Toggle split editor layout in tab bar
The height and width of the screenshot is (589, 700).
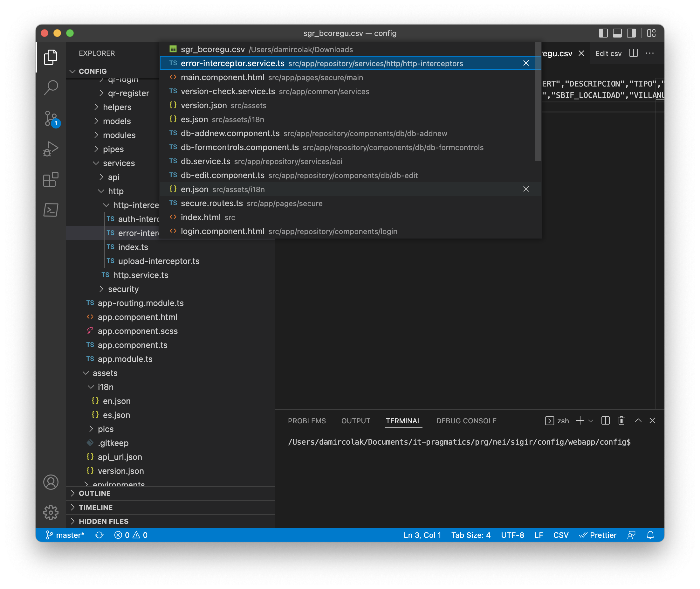(x=634, y=53)
